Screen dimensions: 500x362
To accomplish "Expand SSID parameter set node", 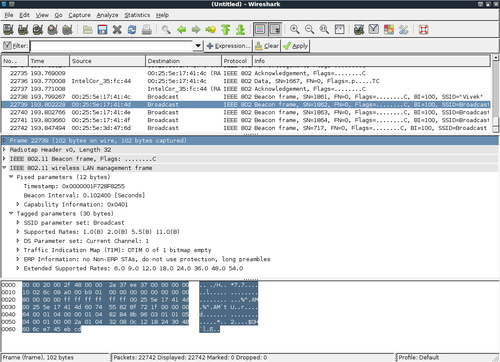I will (x=18, y=223).
